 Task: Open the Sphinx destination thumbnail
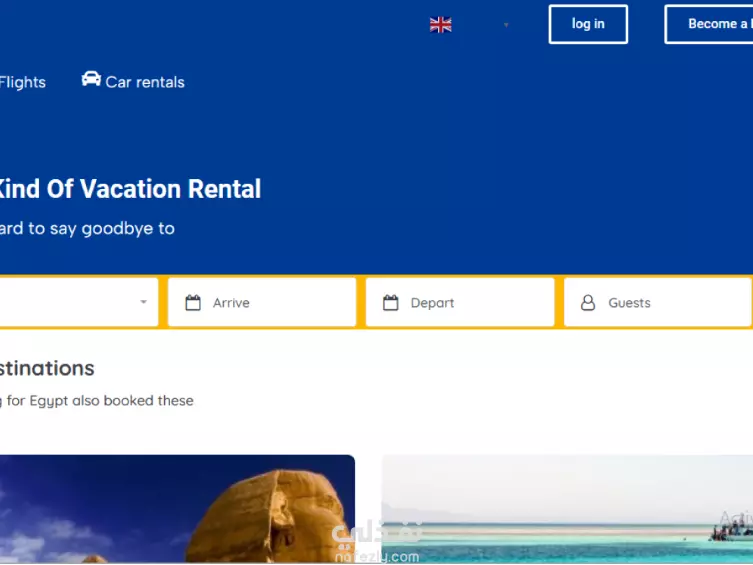(177, 509)
